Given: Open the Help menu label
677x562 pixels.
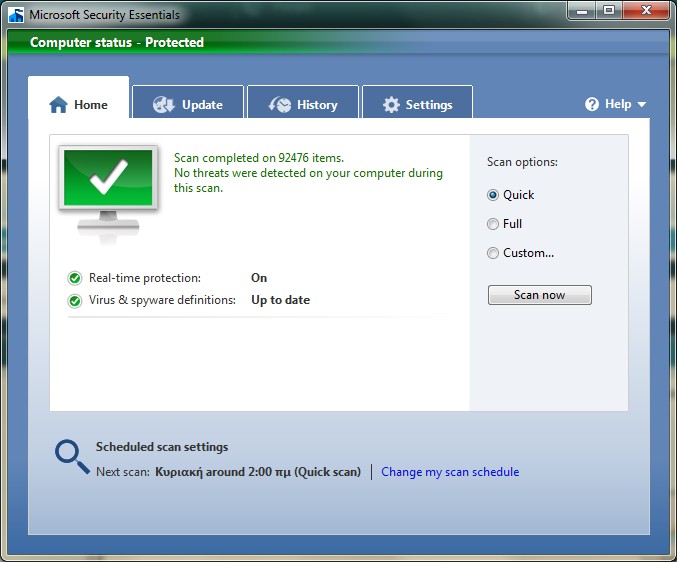Looking at the screenshot, I should click(x=618, y=104).
